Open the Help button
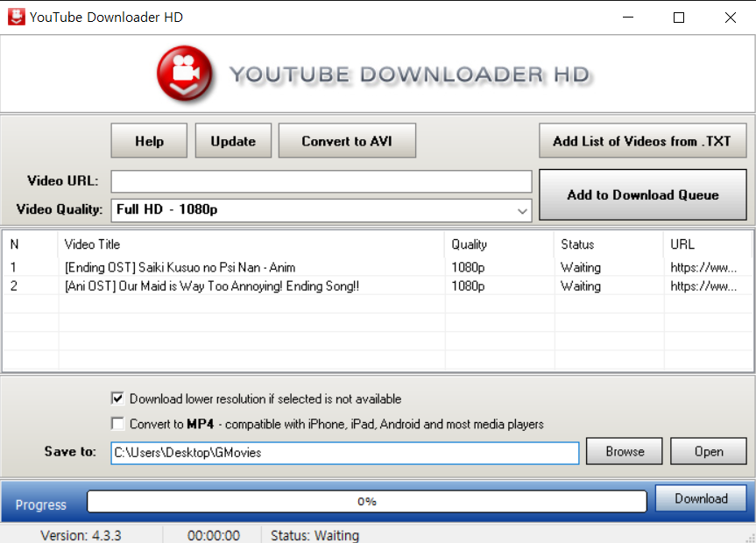Viewport: 756px width, 543px height. pos(149,141)
